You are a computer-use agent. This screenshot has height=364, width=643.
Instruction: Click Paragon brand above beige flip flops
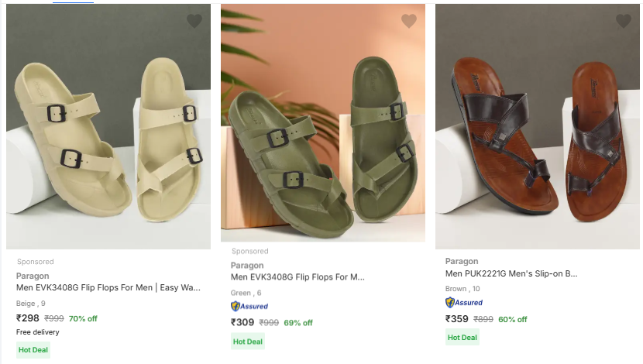click(33, 276)
